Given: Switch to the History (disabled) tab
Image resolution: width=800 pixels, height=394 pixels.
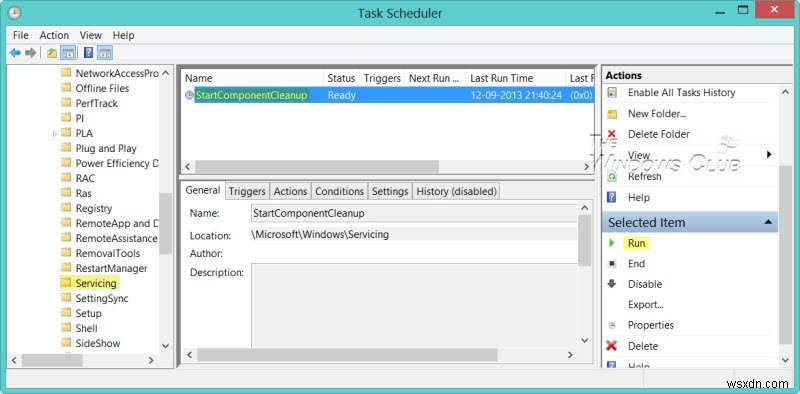Looking at the screenshot, I should (x=457, y=191).
